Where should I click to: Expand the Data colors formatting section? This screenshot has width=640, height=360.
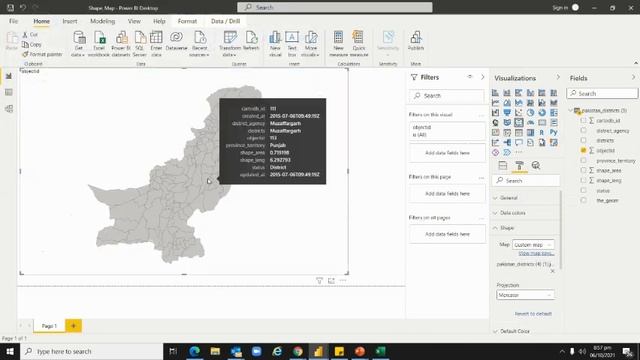(526, 213)
